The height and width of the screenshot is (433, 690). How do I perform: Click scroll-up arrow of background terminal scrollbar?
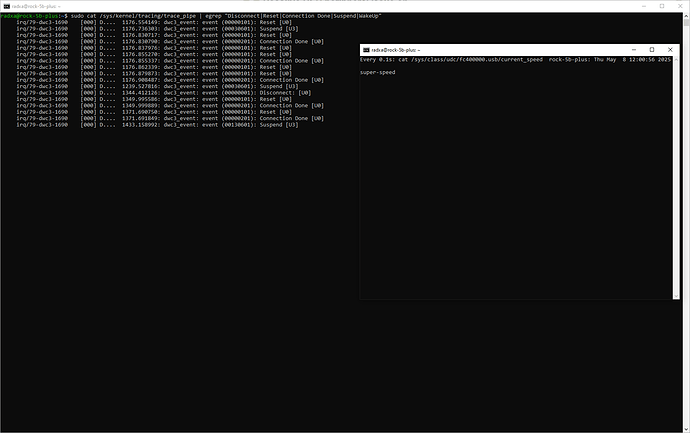tap(686, 16)
